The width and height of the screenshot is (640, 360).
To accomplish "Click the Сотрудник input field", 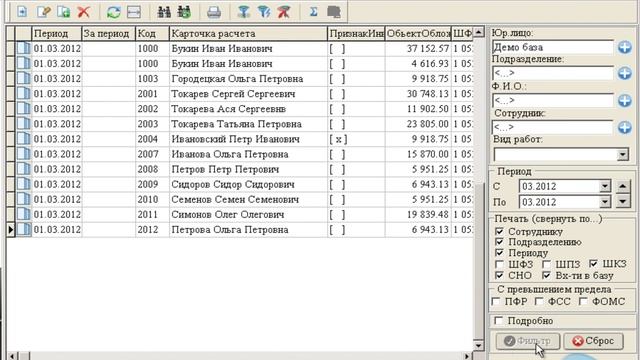I will tap(553, 127).
